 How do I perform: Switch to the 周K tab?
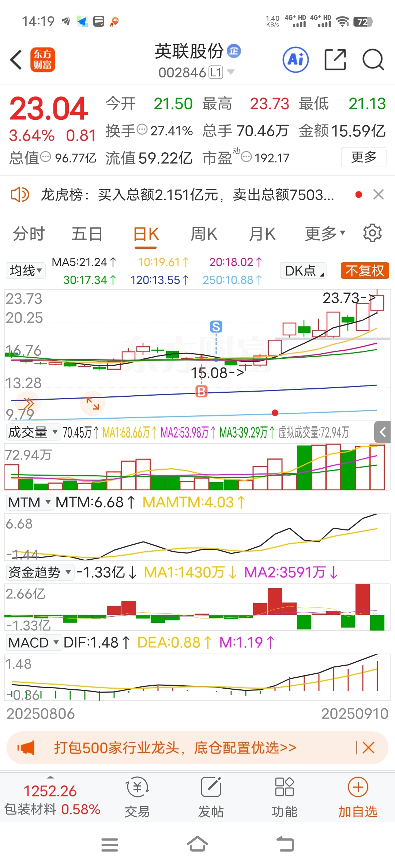pos(204,234)
